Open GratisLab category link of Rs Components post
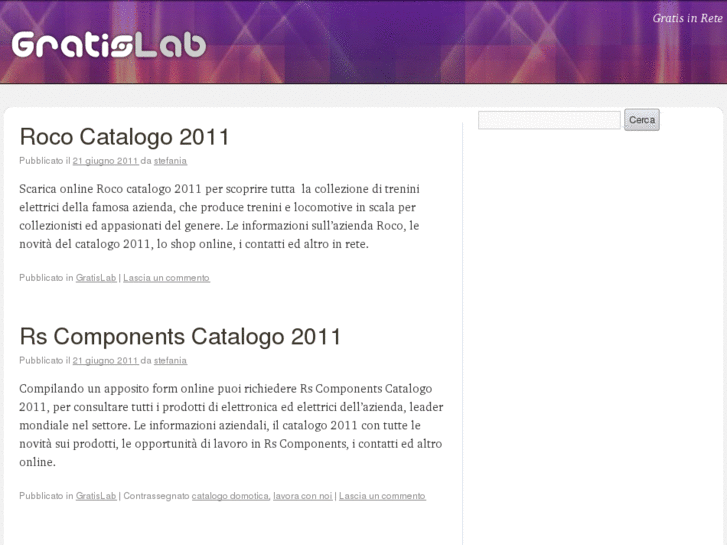Image resolution: width=727 pixels, height=545 pixels. pos(96,496)
